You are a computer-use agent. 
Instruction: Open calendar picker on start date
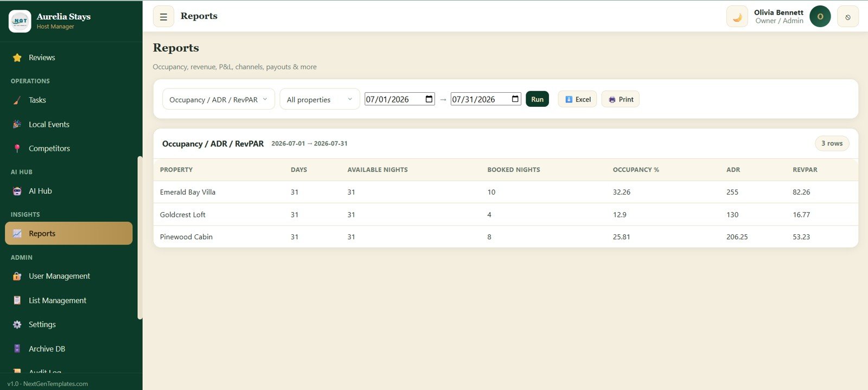point(429,99)
